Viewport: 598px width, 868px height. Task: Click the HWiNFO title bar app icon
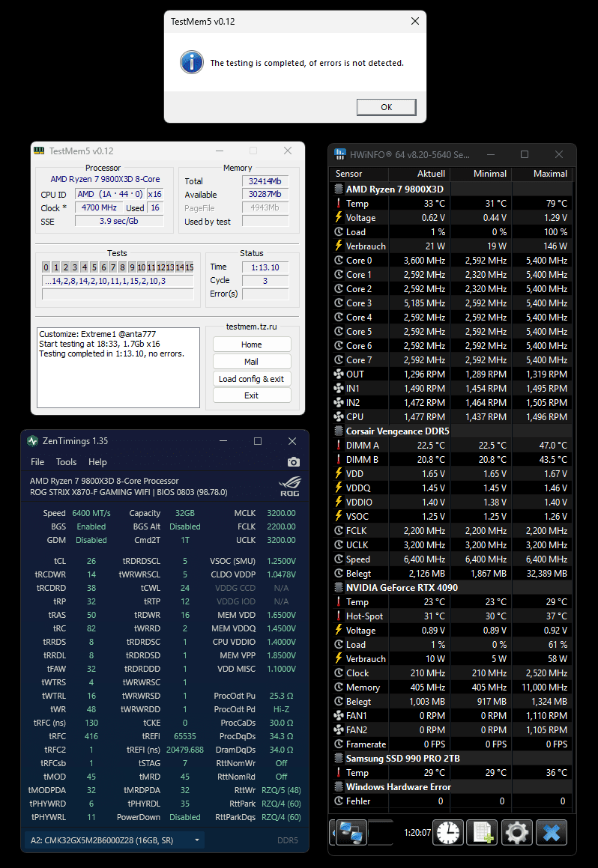point(340,154)
